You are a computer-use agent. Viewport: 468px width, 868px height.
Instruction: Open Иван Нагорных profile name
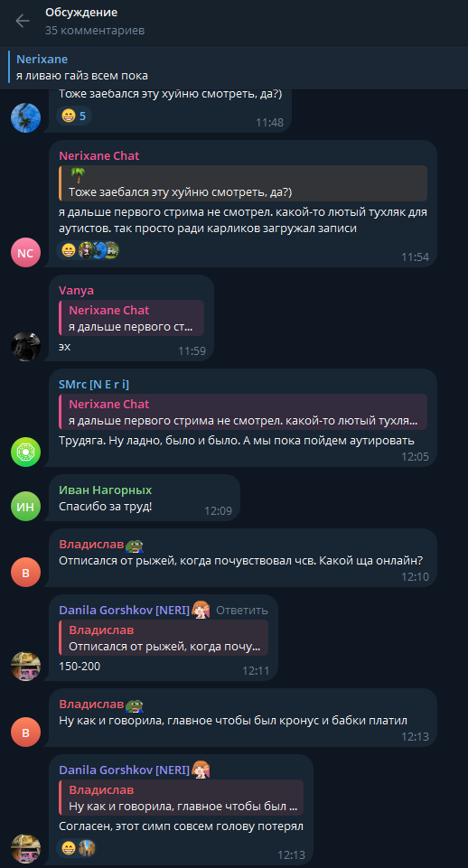[x=105, y=490]
